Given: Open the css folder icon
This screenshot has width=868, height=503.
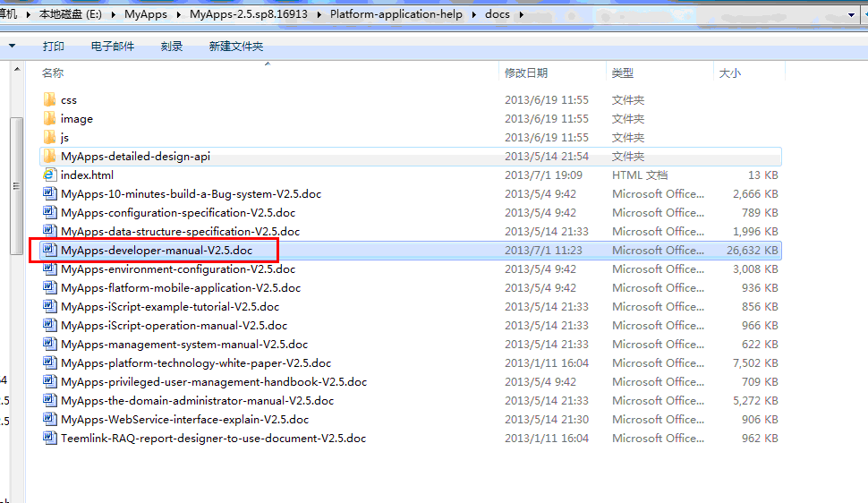Looking at the screenshot, I should [x=49, y=99].
